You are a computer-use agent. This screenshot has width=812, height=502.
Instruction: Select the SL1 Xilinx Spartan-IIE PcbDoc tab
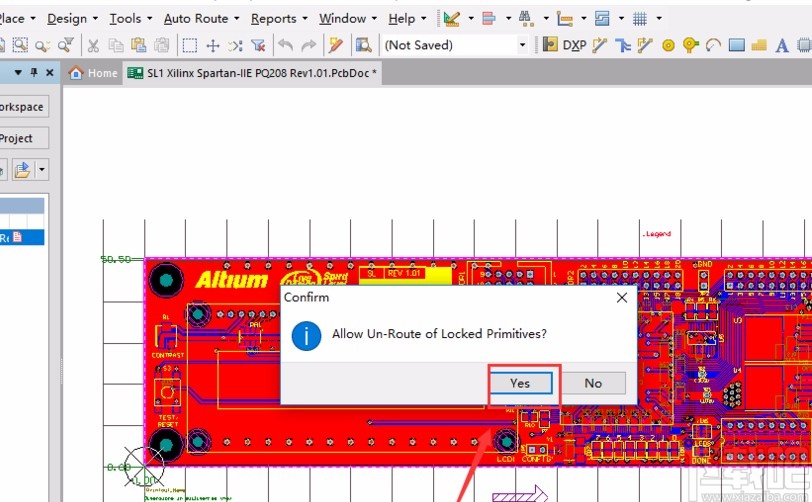pyautogui.click(x=252, y=73)
